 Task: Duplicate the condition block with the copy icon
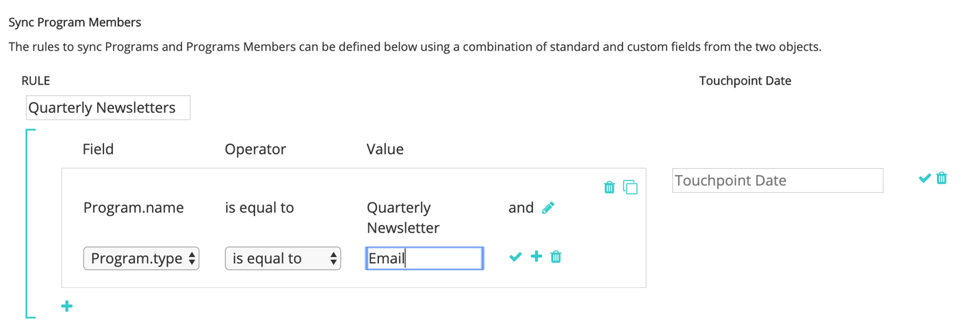pos(630,187)
